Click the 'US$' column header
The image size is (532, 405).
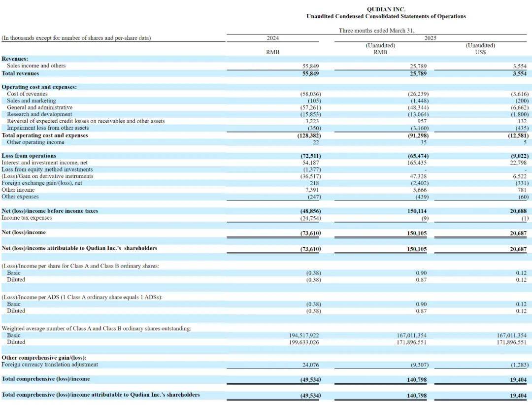(x=480, y=52)
